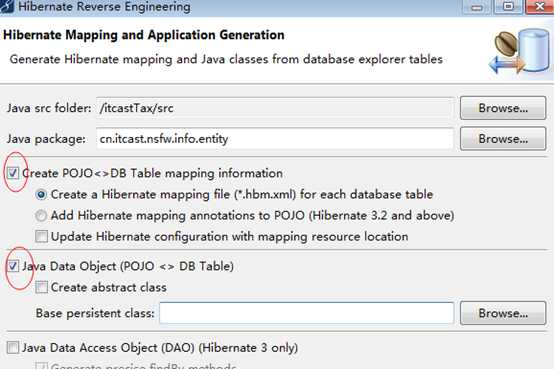Image resolution: width=554 pixels, height=369 pixels.
Task: Click the Hibernate Reverse Engineering title icon
Action: click(x=6, y=6)
